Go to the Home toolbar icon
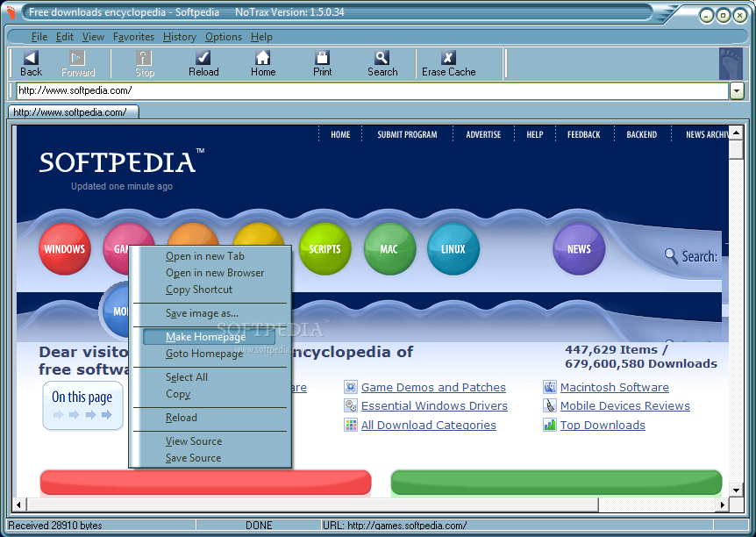The width and height of the screenshot is (756, 537). tap(263, 58)
